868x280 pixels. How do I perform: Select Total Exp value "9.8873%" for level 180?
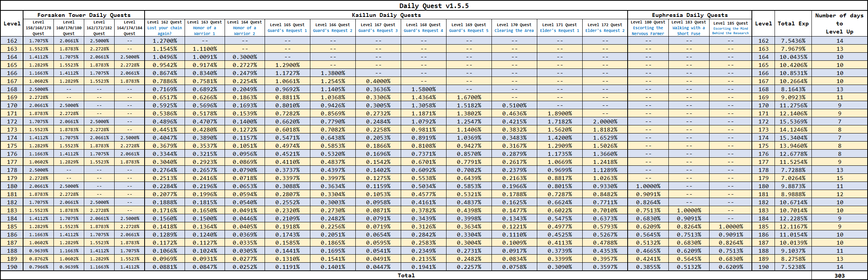coord(793,186)
